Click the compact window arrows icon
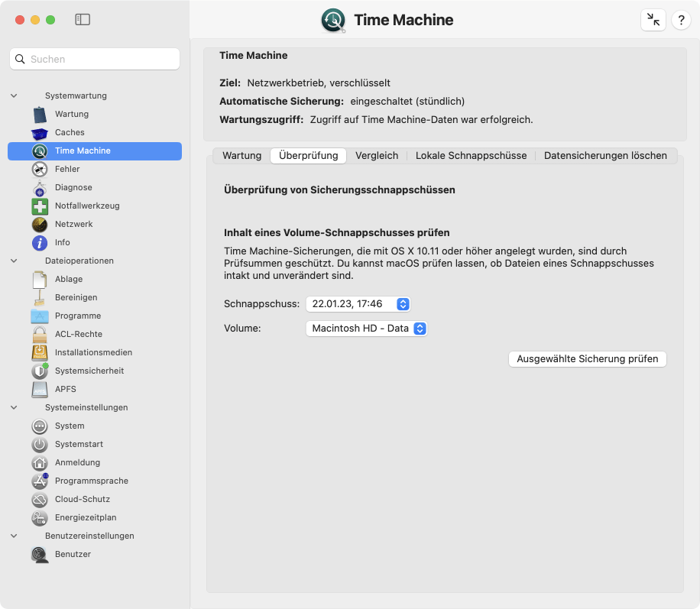 [x=653, y=20]
